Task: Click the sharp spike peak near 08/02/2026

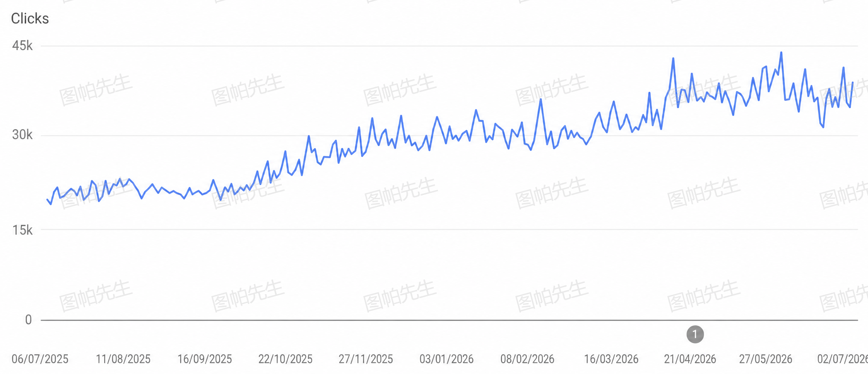Action: pos(541,99)
